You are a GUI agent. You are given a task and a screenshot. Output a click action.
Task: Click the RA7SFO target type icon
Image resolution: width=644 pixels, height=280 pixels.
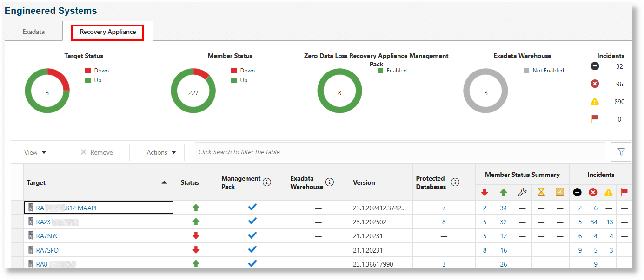31,250
